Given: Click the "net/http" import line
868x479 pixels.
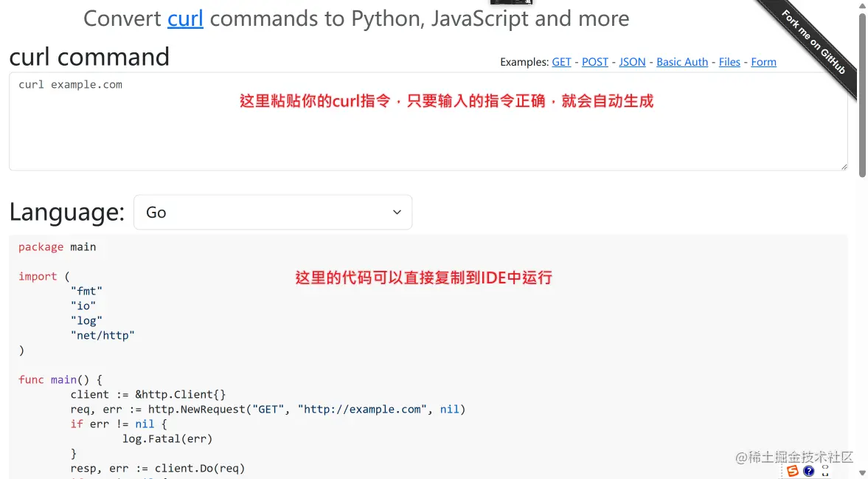Looking at the screenshot, I should [103, 336].
